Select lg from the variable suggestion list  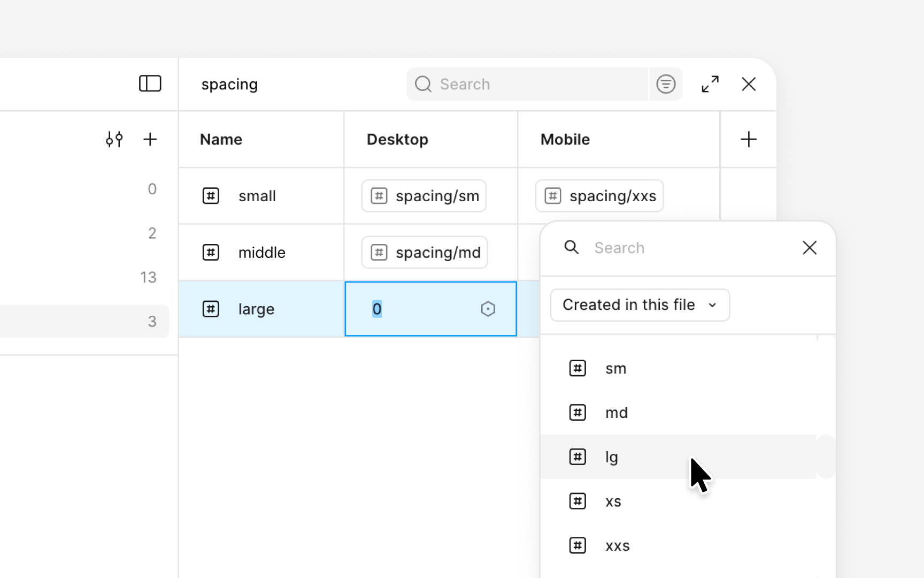tap(611, 457)
